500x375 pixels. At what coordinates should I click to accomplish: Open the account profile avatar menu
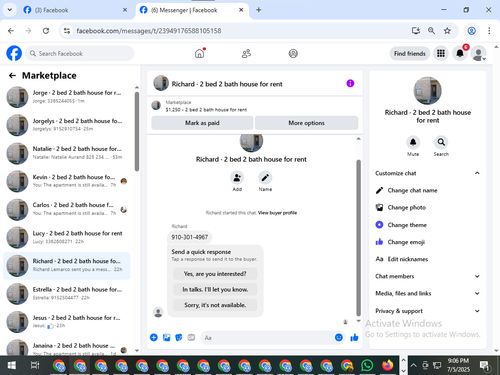[478, 53]
